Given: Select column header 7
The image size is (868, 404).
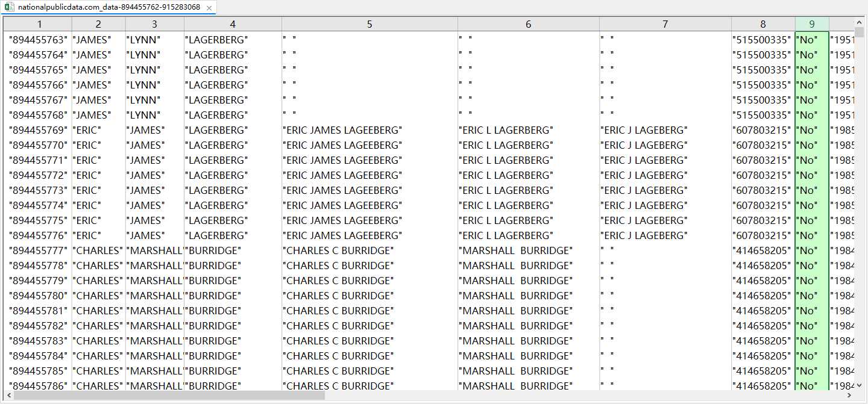Looking at the screenshot, I should (x=665, y=24).
